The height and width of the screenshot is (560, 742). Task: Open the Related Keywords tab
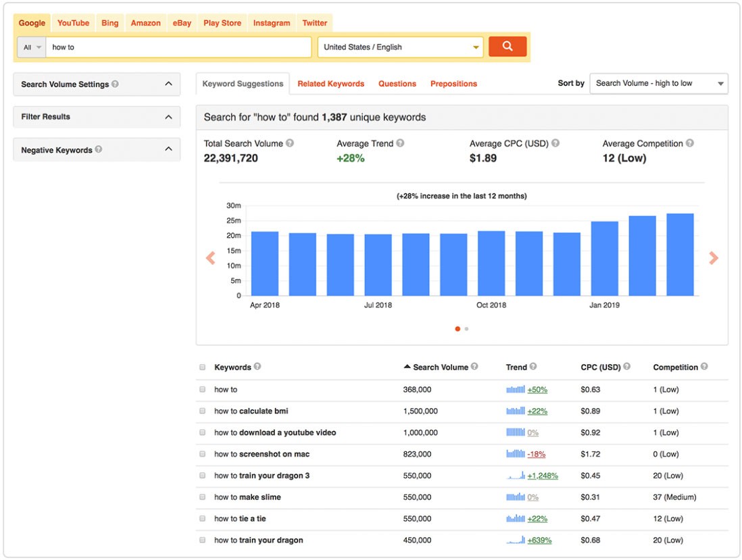tap(330, 84)
